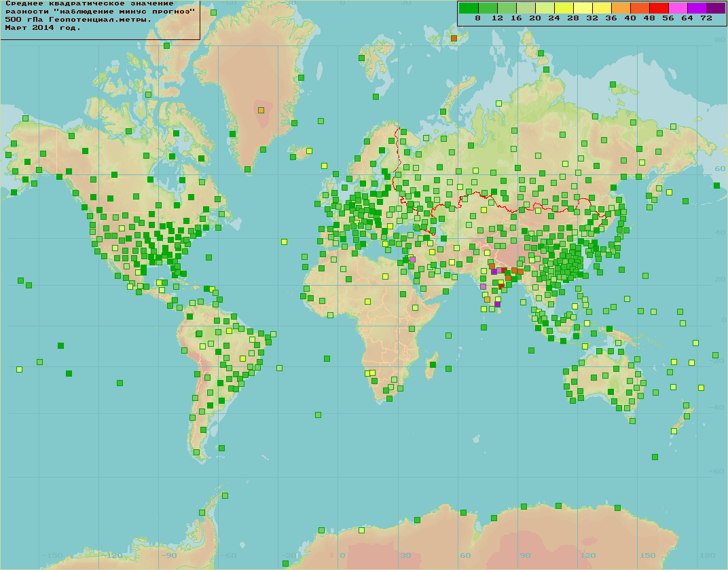Click legend value label 12
728x570 pixels.
(x=497, y=18)
